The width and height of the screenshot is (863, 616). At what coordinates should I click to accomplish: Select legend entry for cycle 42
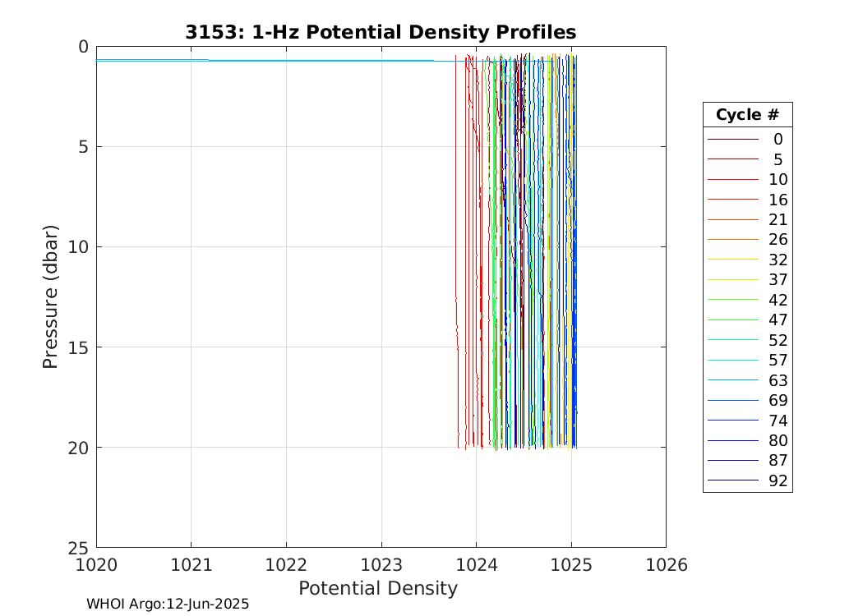(747, 300)
